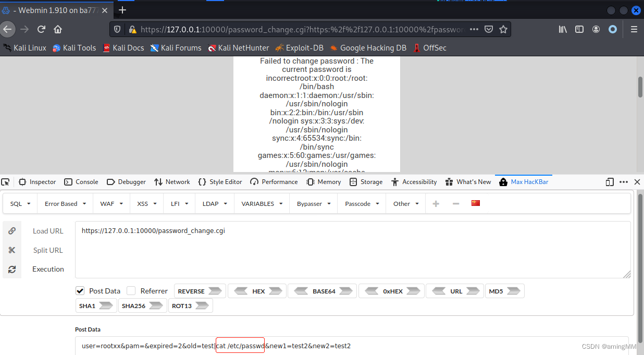Image resolution: width=644 pixels, height=355 pixels.
Task: Click the Execution refresh icon
Action: click(12, 269)
